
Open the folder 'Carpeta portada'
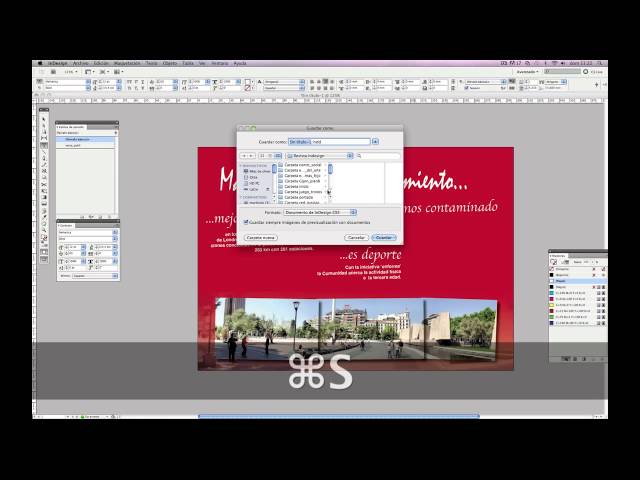pos(302,197)
